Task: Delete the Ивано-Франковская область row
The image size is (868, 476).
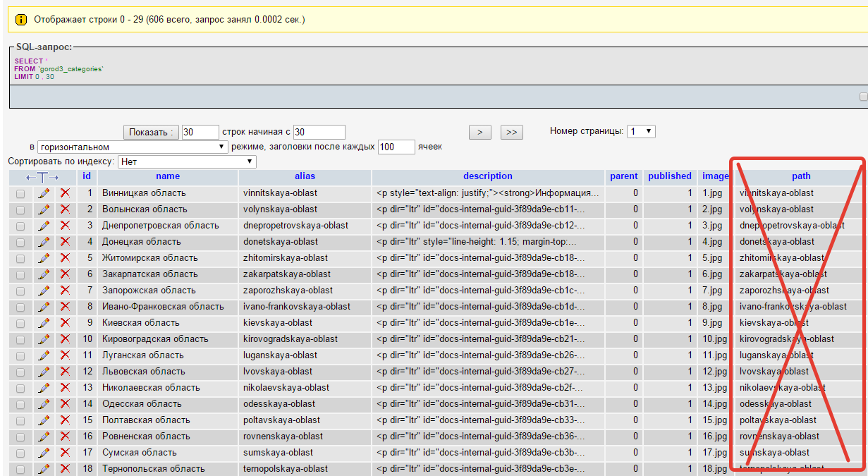Action: 66,307
